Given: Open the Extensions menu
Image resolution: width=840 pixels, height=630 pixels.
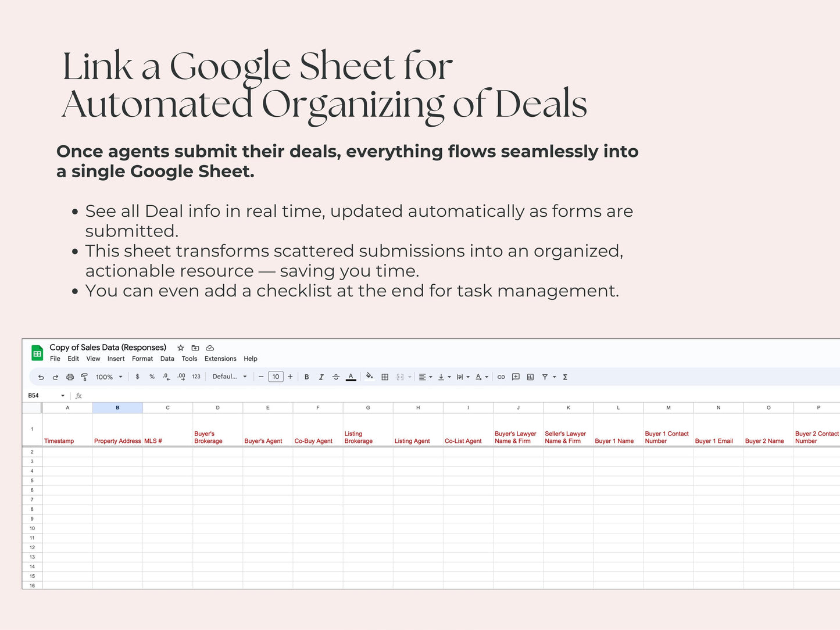Looking at the screenshot, I should [220, 359].
